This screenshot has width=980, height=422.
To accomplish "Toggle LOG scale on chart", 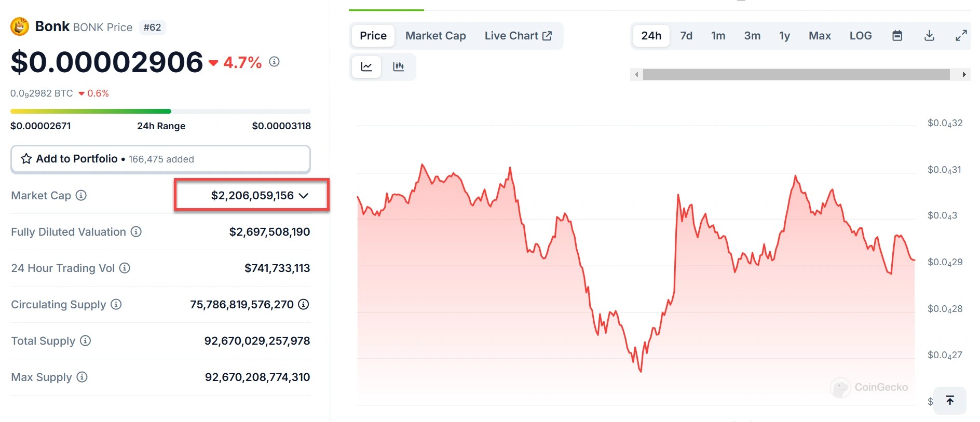I will [861, 36].
